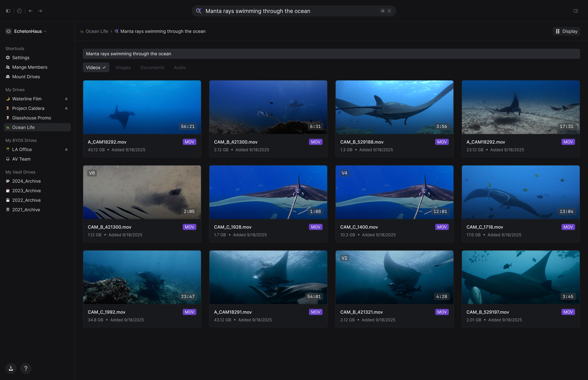Click the import tray icon at bottom left
588x380 pixels.
[x=11, y=368]
